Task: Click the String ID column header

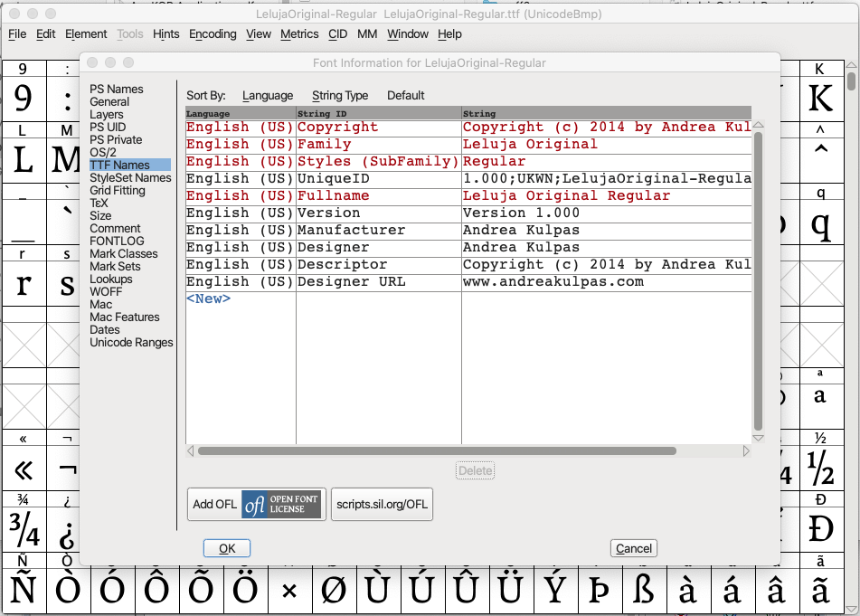Action: 378,114
